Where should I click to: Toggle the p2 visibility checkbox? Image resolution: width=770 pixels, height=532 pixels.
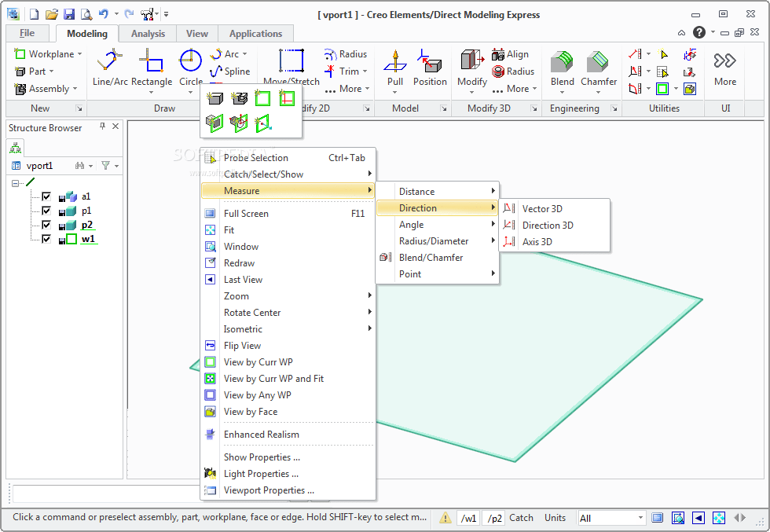coord(46,225)
